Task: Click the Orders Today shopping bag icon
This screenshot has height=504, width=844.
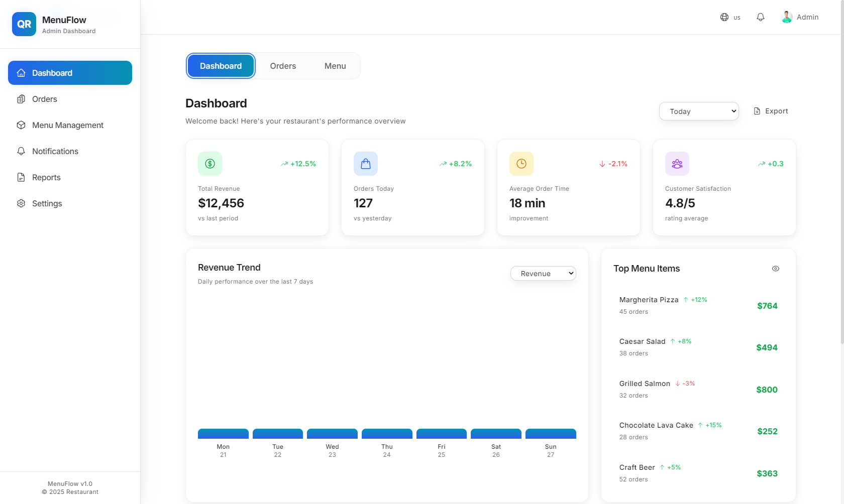Action: pos(366,164)
